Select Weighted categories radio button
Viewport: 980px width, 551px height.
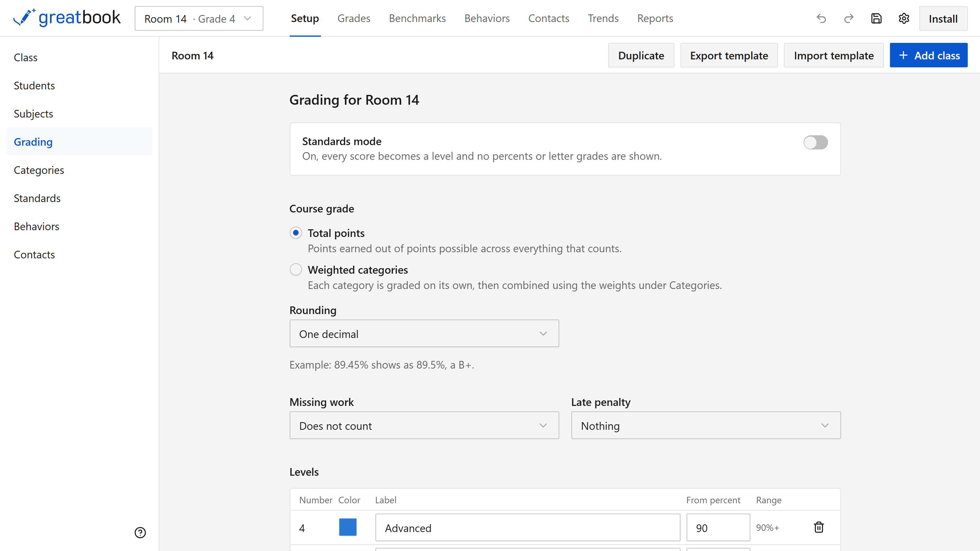(x=296, y=270)
